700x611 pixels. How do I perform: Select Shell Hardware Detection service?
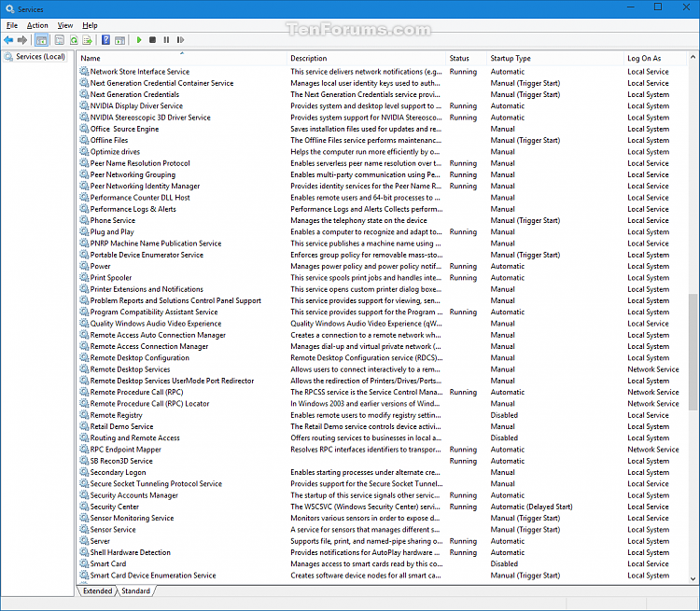coord(130,552)
